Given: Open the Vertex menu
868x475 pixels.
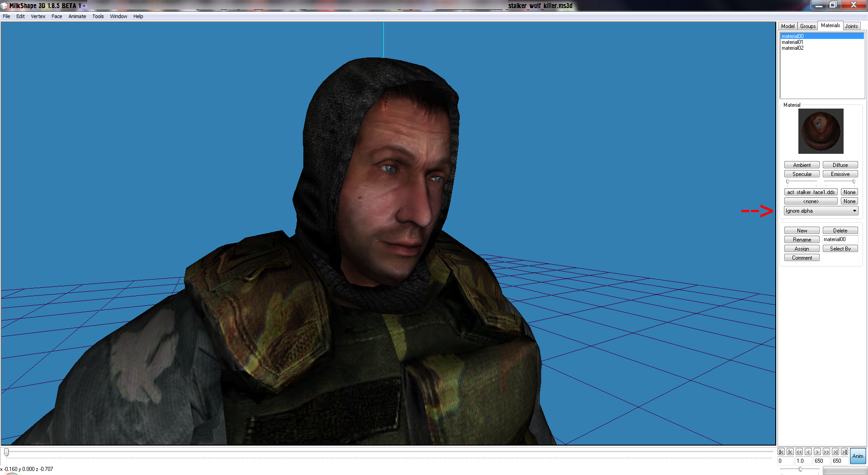Looking at the screenshot, I should pyautogui.click(x=38, y=16).
